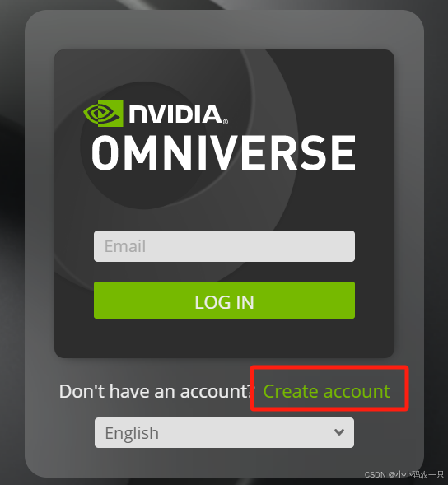Click the outer gray card below dropdown
Viewport: 448px width, 485px height.
[224, 461]
